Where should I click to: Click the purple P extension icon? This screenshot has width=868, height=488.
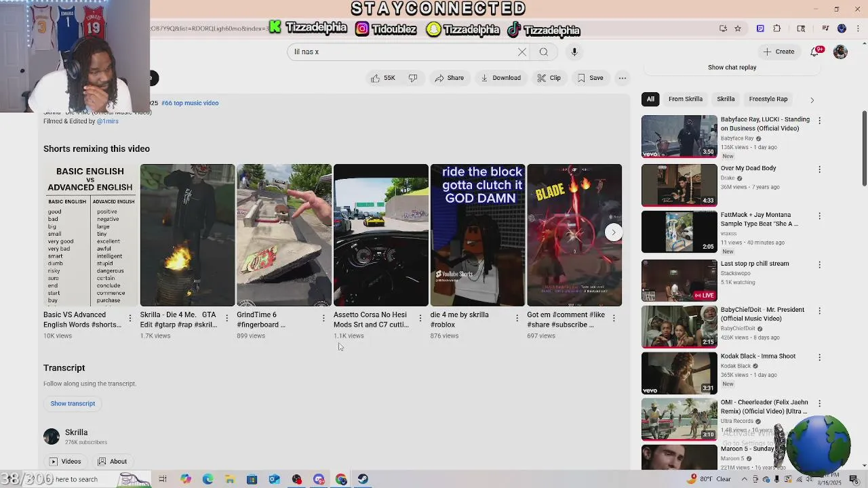pos(760,28)
